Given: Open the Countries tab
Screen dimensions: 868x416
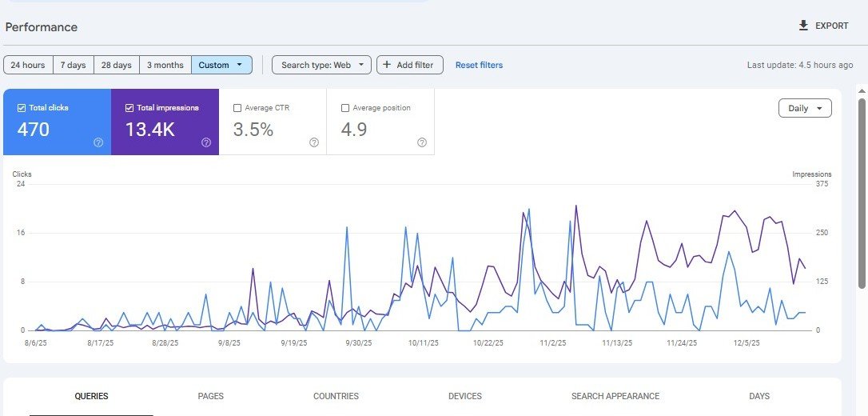Looking at the screenshot, I should 336,396.
